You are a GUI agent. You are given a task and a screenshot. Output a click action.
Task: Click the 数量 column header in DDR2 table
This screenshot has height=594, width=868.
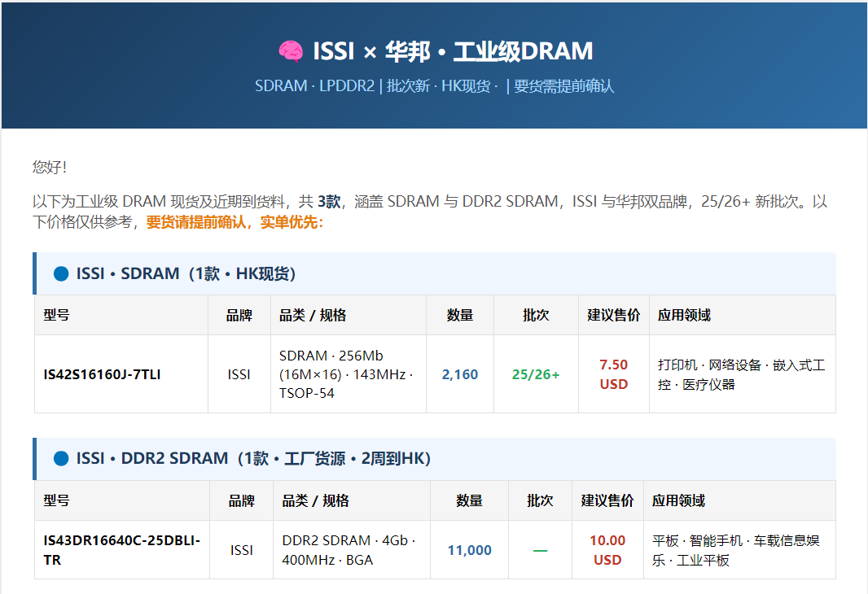(470, 500)
